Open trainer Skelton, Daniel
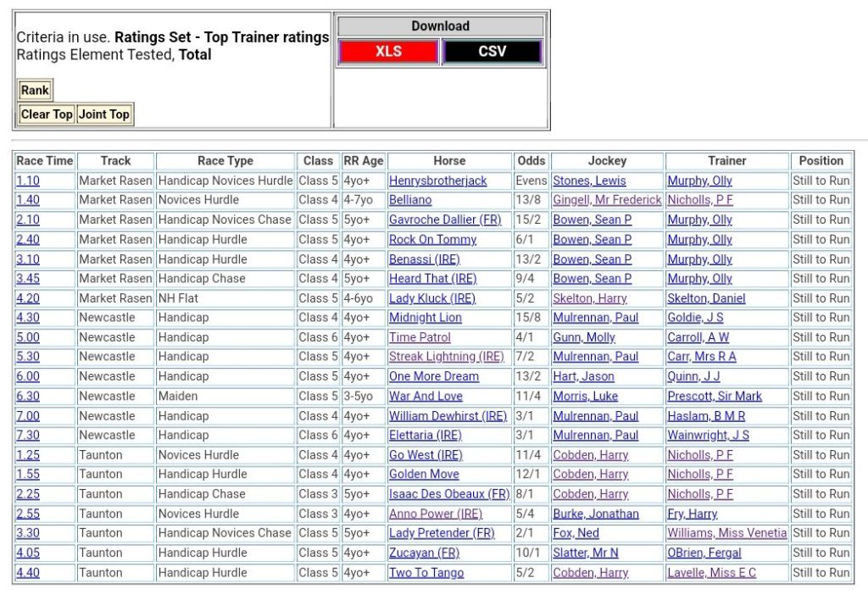The image size is (868, 600). 706,298
